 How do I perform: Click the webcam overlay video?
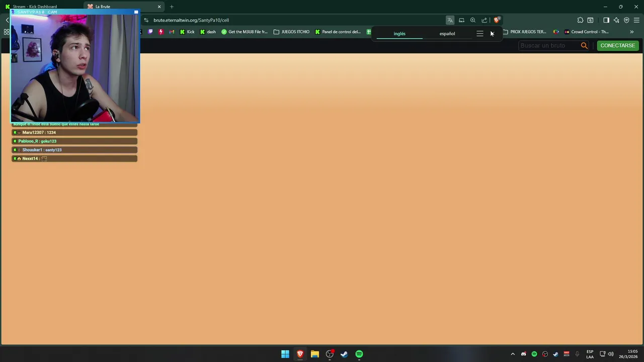click(75, 68)
